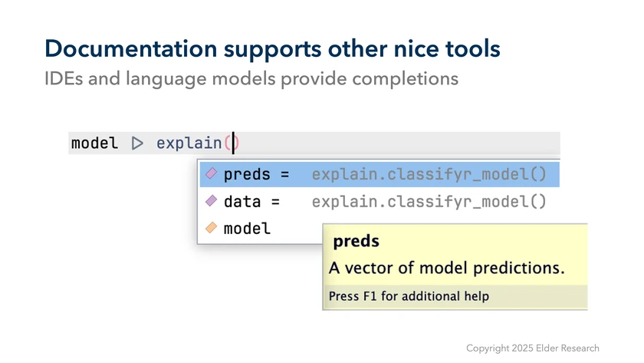Click the 'Copyright 2025 Elder Research' footer

(532, 348)
